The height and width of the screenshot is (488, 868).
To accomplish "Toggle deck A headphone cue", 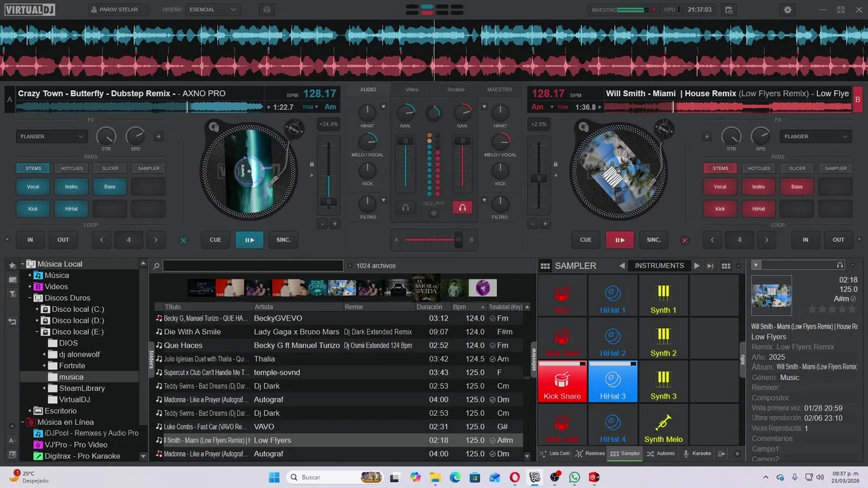I will point(406,207).
